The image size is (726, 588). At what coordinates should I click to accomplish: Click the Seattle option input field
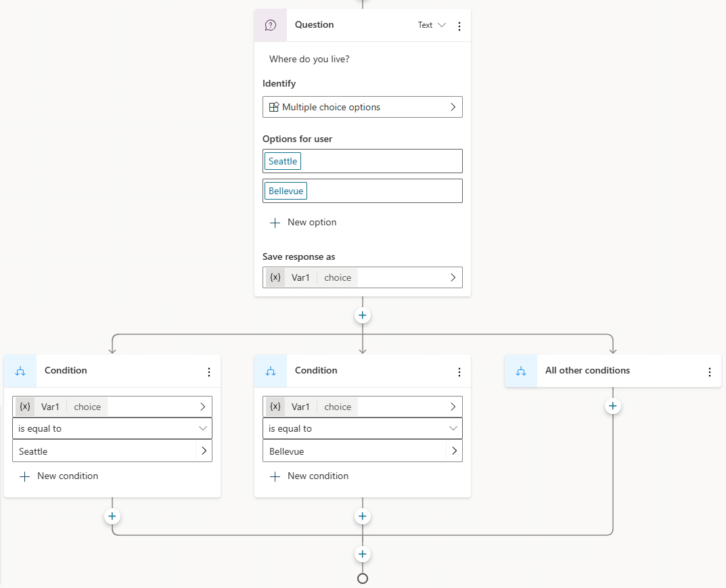pyautogui.click(x=283, y=161)
